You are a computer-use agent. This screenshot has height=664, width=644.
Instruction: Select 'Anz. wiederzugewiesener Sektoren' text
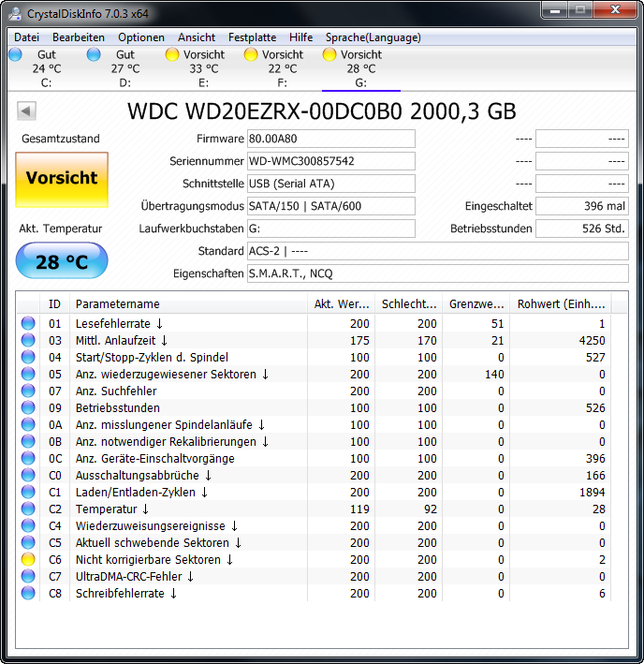[x=166, y=375]
